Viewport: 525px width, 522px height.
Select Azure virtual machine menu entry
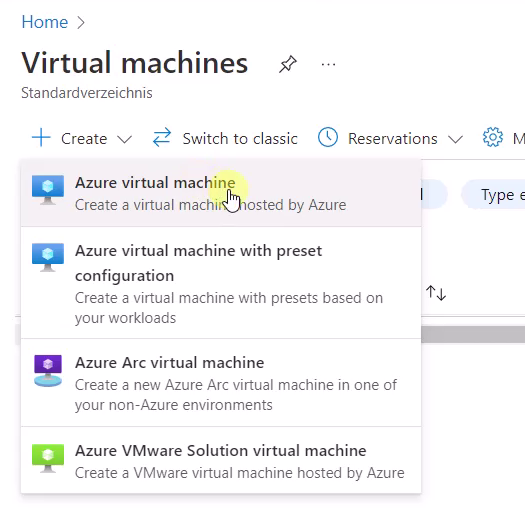point(221,193)
